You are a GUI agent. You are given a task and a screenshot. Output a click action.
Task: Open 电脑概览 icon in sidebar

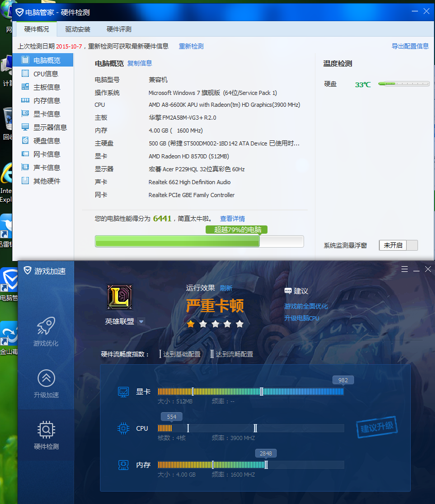coord(25,60)
